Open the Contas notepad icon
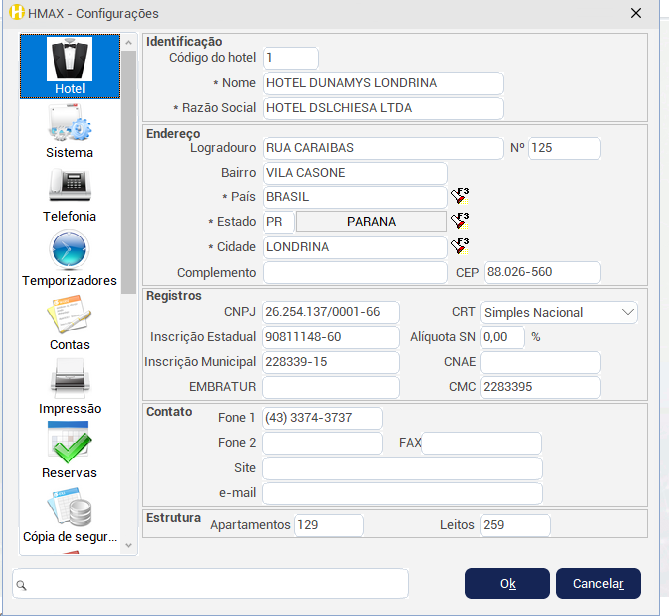This screenshot has height=616, width=669. (70, 316)
